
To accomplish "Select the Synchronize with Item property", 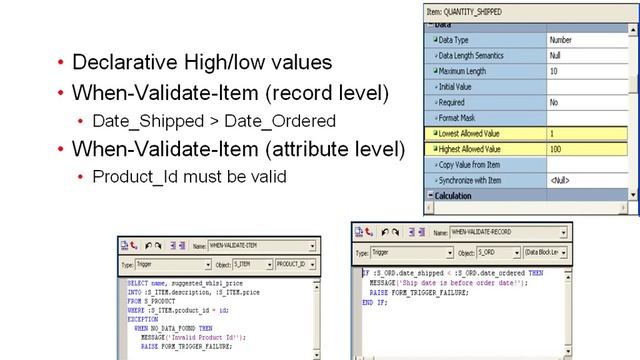I will pyautogui.click(x=486, y=180).
